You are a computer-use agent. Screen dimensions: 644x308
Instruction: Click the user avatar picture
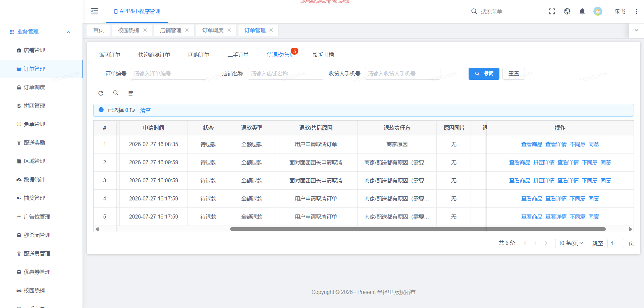pyautogui.click(x=598, y=11)
